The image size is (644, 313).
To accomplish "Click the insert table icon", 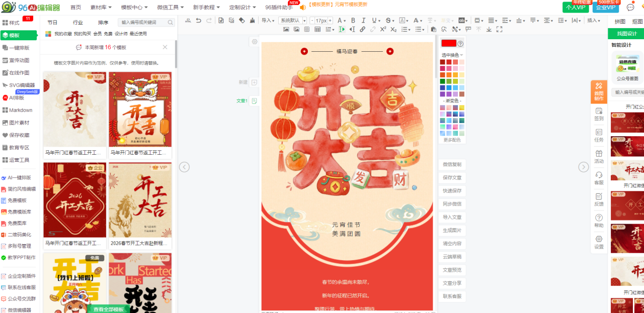I will 317,30.
